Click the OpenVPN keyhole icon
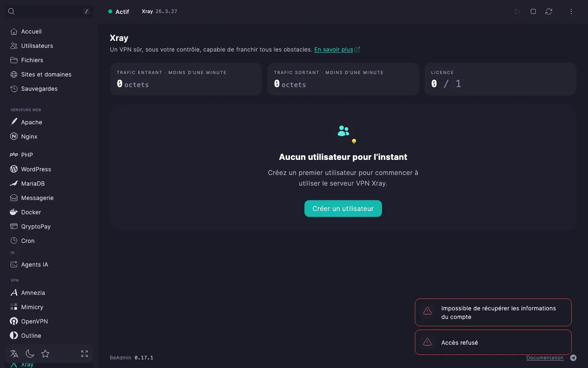 tap(14, 321)
